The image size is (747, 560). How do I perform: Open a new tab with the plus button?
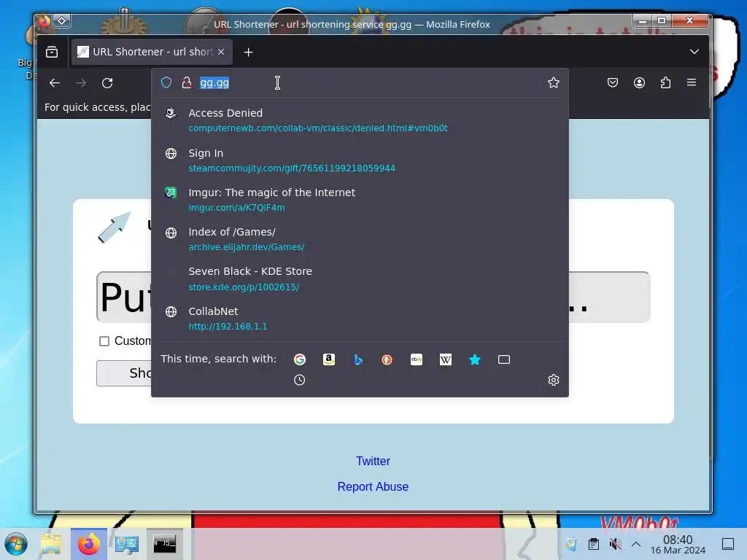248,52
